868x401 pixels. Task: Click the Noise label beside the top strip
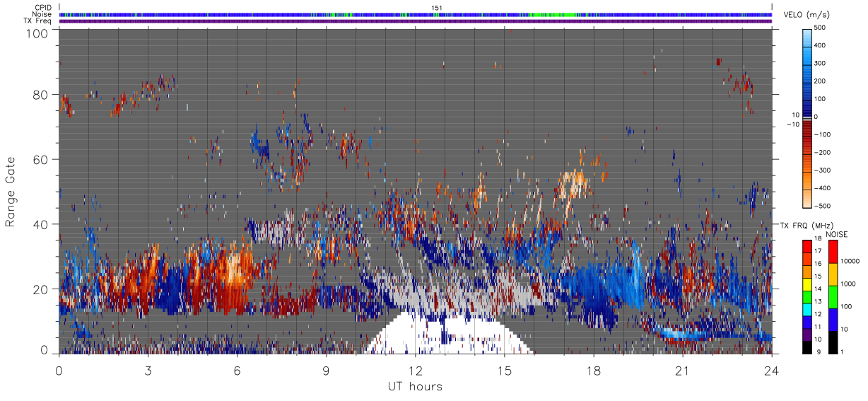click(x=42, y=14)
